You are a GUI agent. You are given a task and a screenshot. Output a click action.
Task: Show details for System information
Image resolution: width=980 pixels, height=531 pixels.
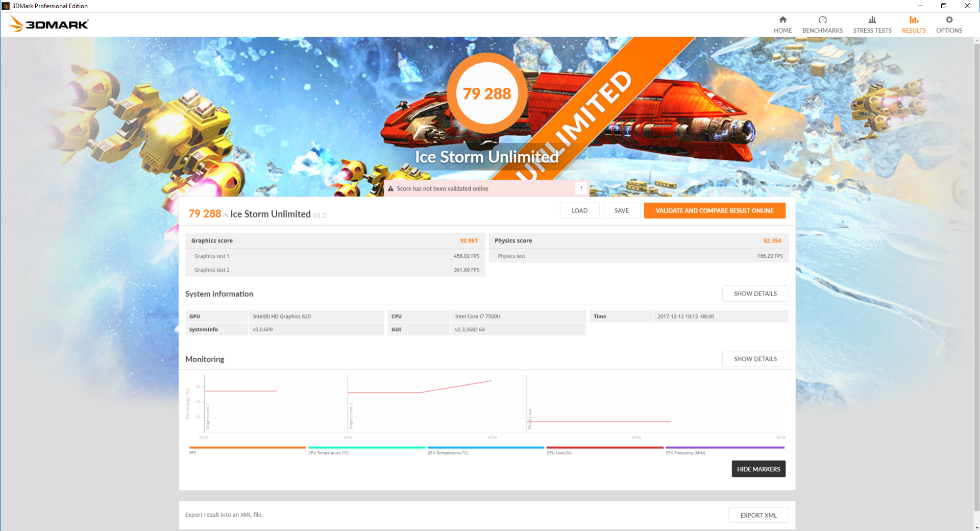pyautogui.click(x=755, y=294)
